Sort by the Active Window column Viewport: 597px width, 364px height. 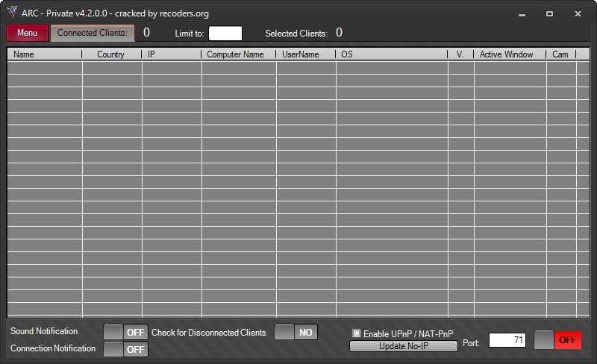pos(507,54)
